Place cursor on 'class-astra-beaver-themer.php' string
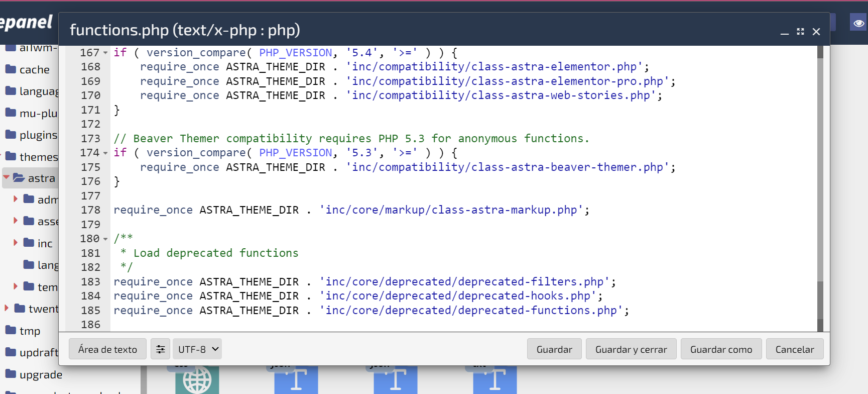This screenshot has width=868, height=394. click(508, 167)
